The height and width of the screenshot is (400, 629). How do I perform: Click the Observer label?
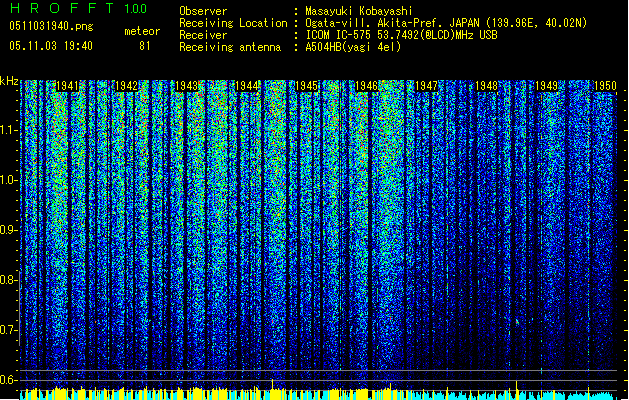point(203,11)
